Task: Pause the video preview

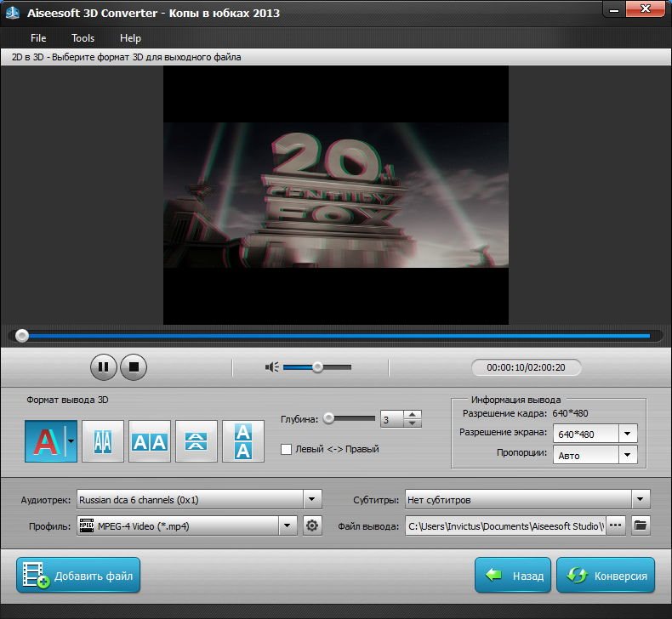Action: point(103,367)
